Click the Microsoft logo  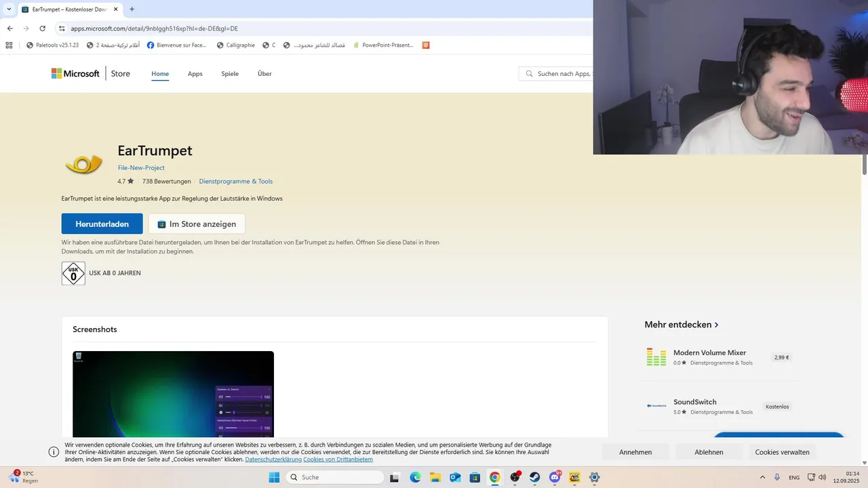[75, 73]
